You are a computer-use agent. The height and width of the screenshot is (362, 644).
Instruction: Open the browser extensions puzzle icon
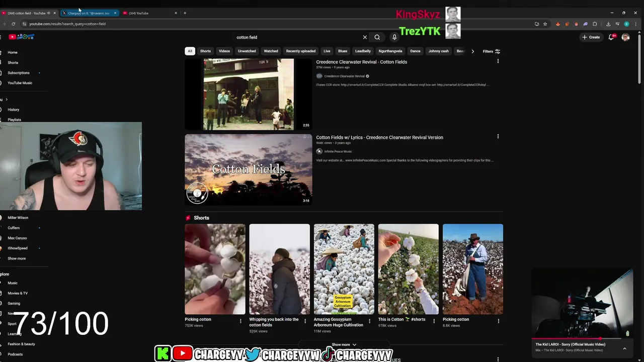click(595, 24)
